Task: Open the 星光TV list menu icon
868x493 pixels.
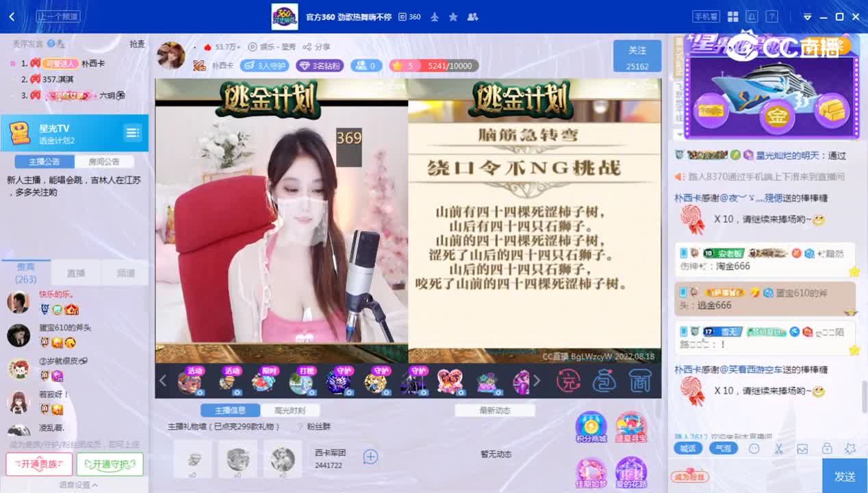Action: pyautogui.click(x=133, y=133)
